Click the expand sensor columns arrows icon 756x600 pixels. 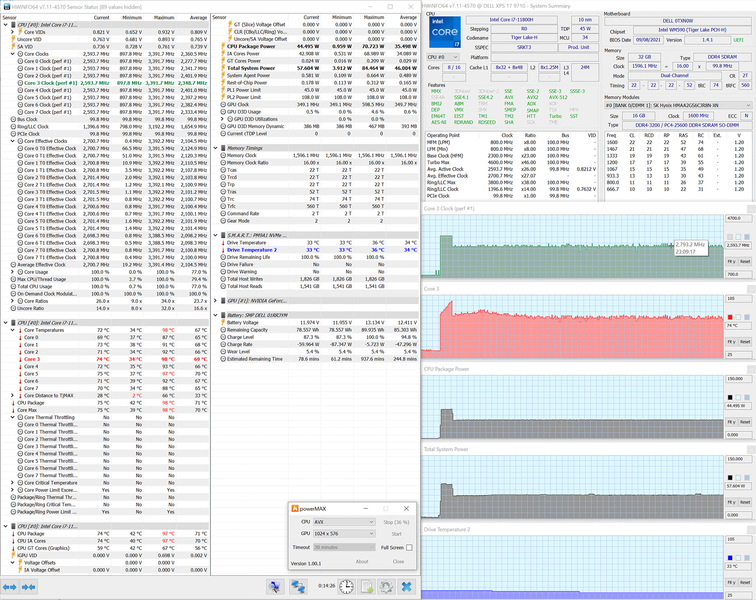[x=10, y=587]
